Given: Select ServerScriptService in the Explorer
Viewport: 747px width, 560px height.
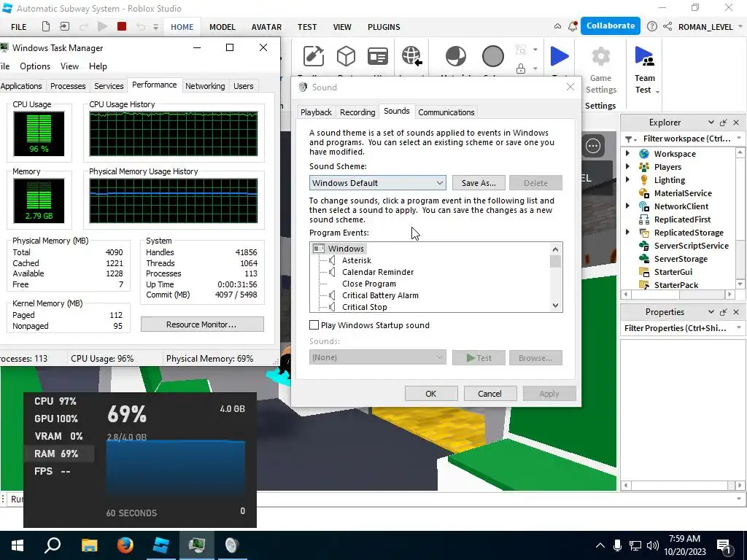Looking at the screenshot, I should tap(691, 246).
